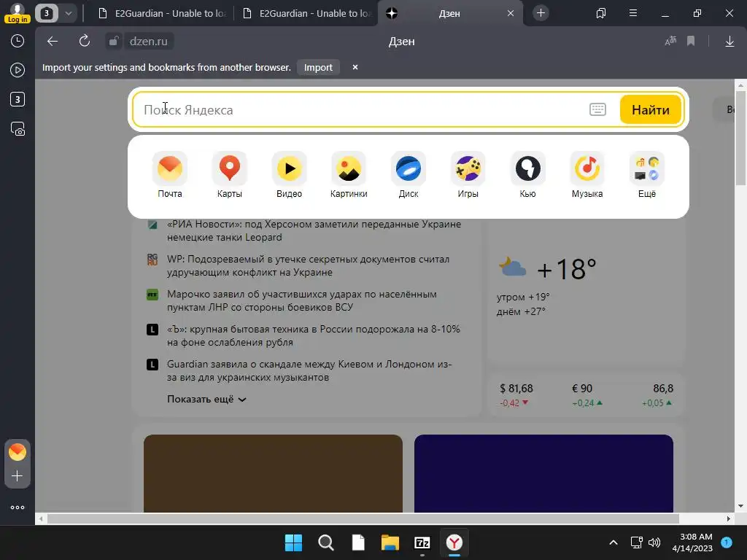Click Yandex Browser taskbar icon
The image size is (747, 560).
pyautogui.click(x=454, y=542)
